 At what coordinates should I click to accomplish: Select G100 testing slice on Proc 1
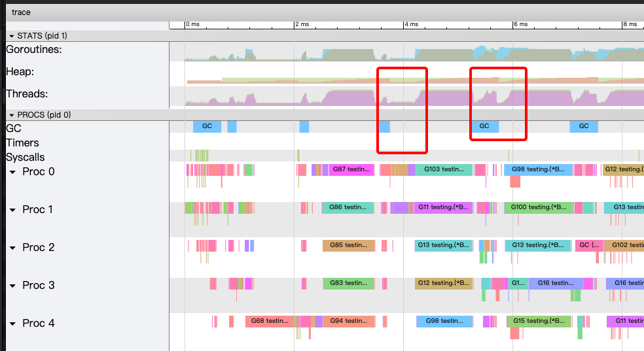[539, 207]
